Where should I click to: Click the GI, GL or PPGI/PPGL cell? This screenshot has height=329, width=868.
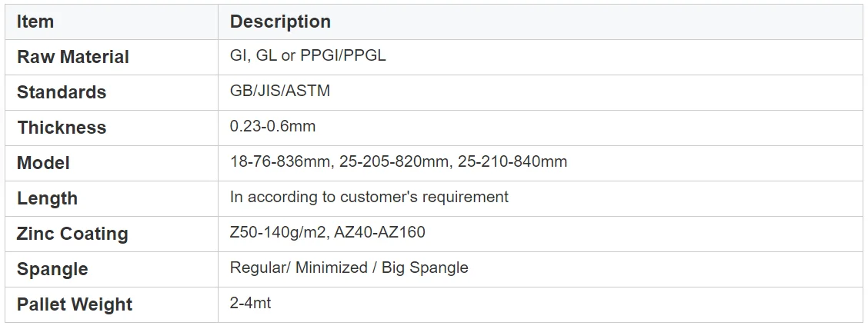308,56
